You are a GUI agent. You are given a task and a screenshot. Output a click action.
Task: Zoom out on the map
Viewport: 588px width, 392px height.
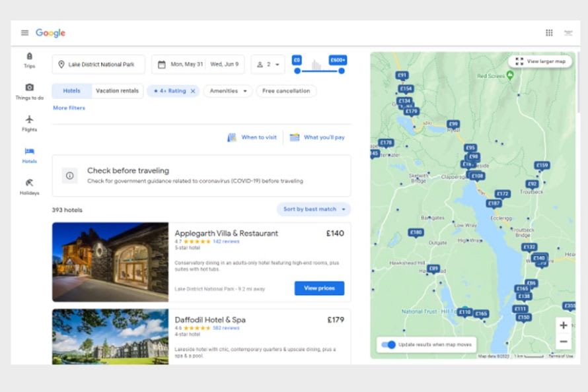coord(563,341)
